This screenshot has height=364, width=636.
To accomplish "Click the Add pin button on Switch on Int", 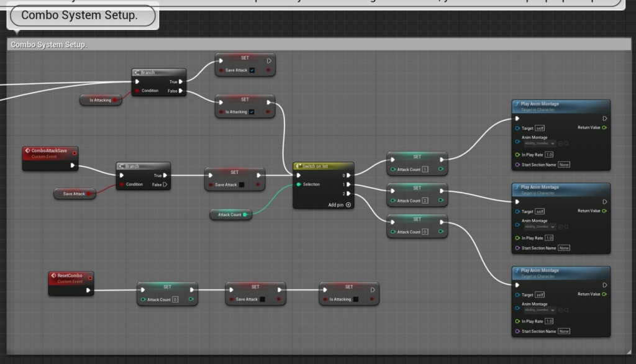I will [x=340, y=205].
